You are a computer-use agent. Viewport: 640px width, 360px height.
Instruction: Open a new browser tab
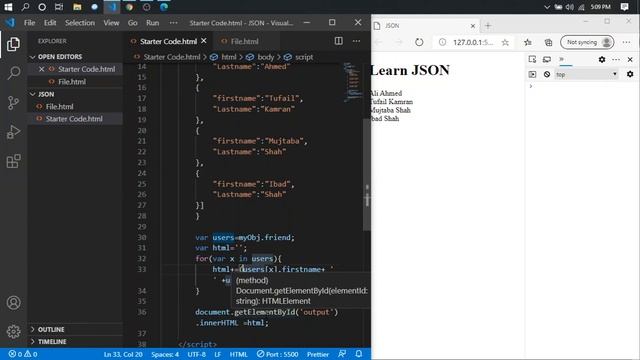click(x=488, y=26)
